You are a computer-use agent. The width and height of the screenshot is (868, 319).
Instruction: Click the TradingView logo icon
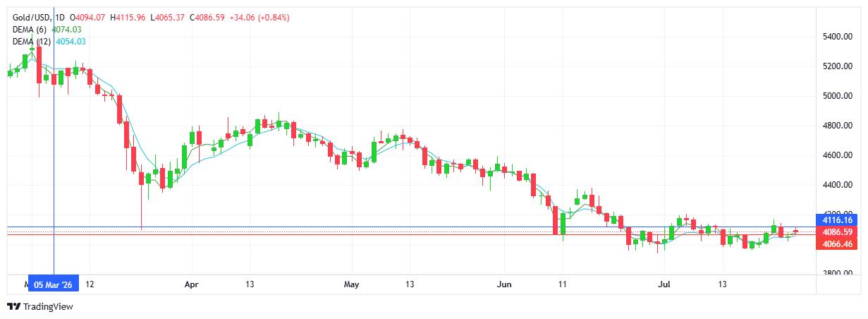pos(13,307)
